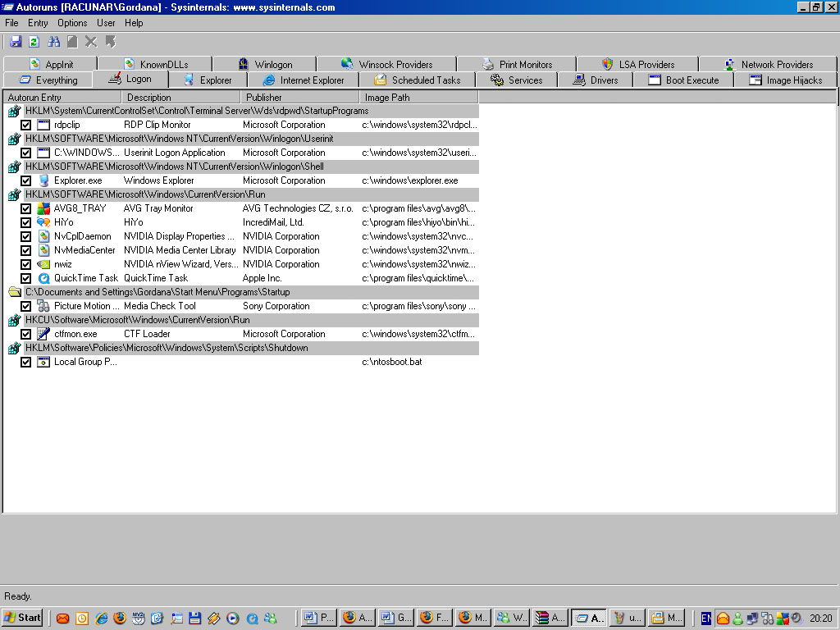Disable the AVG8_TRAY autorun checkbox
Image resolution: width=840 pixels, height=630 pixels.
[25, 208]
